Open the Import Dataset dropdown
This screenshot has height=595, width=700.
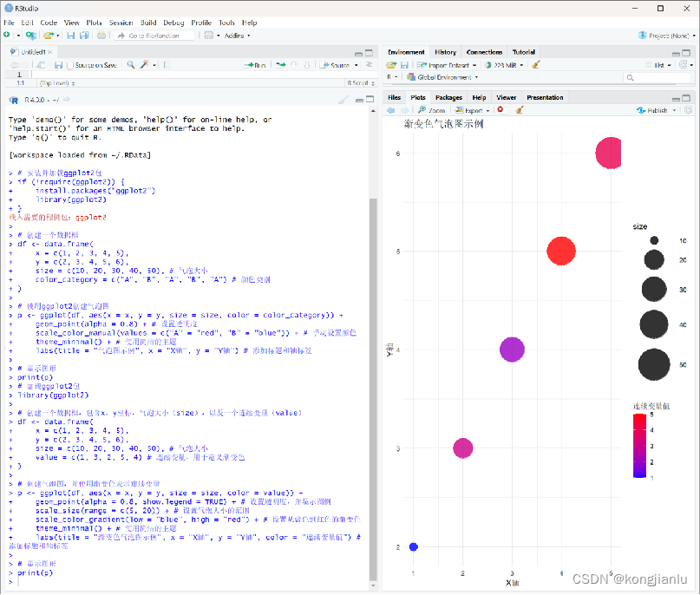(447, 65)
